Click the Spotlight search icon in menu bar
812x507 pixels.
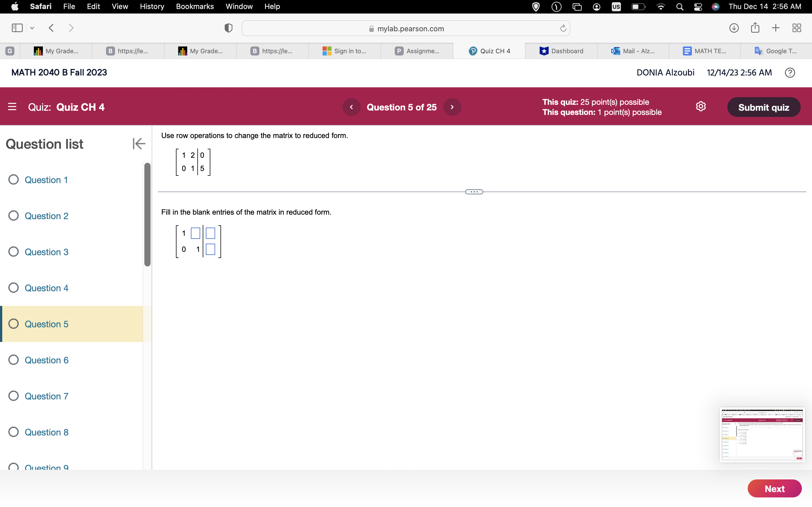[x=680, y=6]
